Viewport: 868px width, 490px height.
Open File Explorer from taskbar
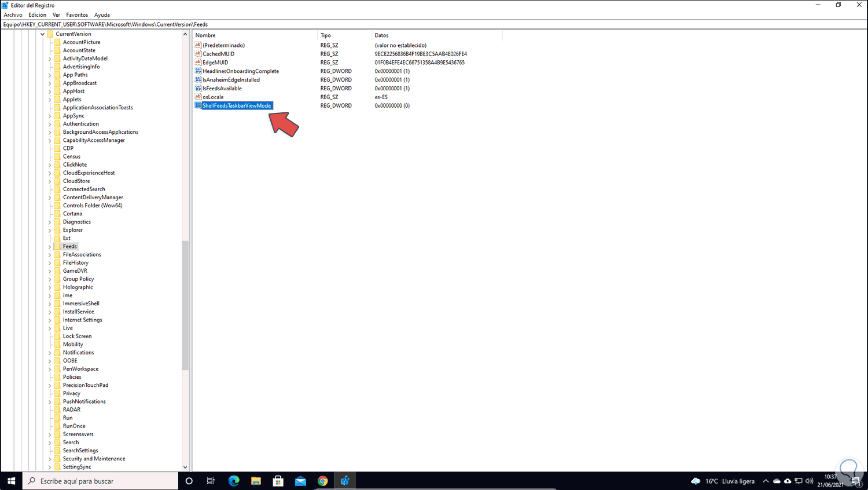click(256, 481)
